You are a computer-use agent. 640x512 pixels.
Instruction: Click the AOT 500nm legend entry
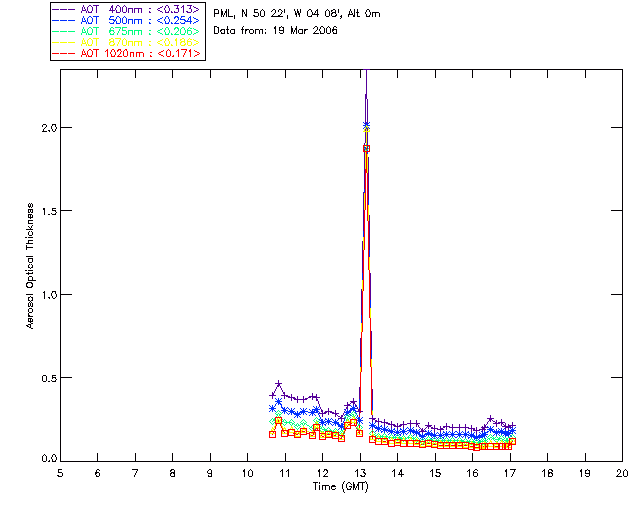tap(127, 20)
